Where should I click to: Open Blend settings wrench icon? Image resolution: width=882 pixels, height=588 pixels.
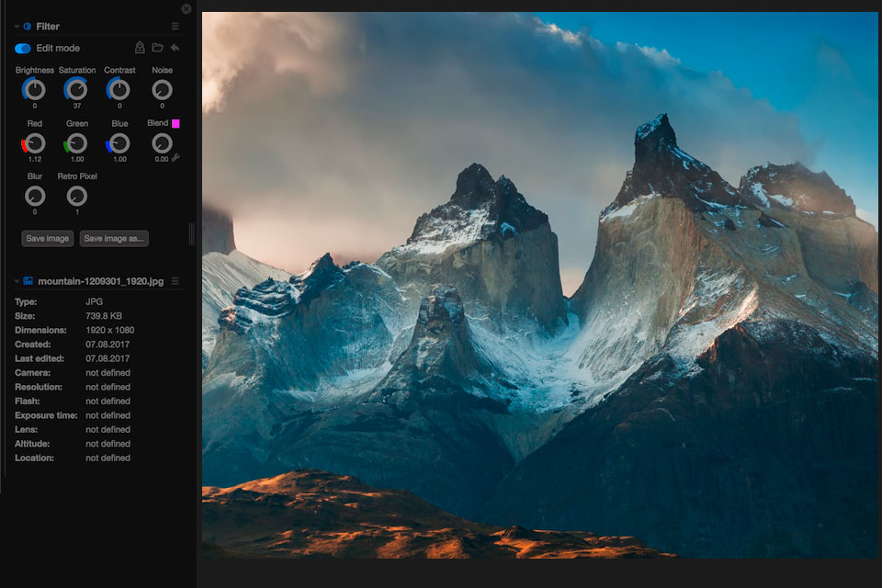point(175,158)
